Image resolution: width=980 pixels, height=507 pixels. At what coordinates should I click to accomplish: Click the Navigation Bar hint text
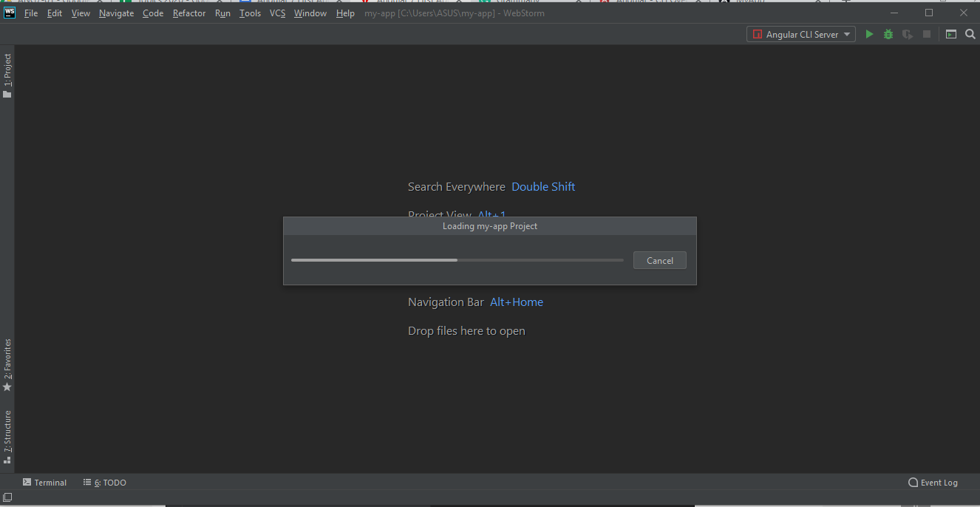tap(446, 302)
